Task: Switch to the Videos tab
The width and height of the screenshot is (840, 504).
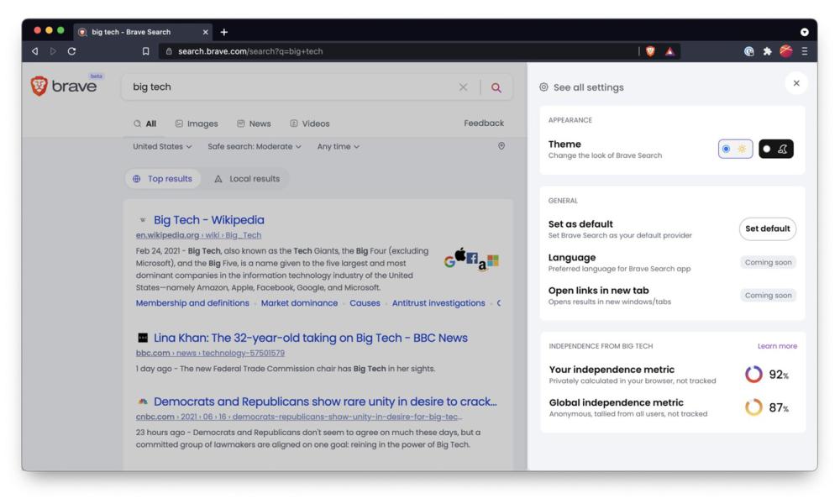Action: [310, 123]
